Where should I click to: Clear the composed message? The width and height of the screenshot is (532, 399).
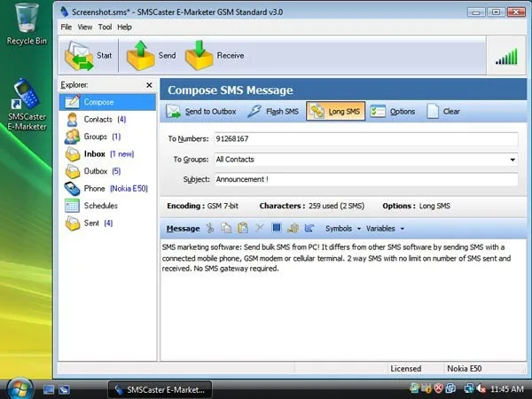[443, 112]
